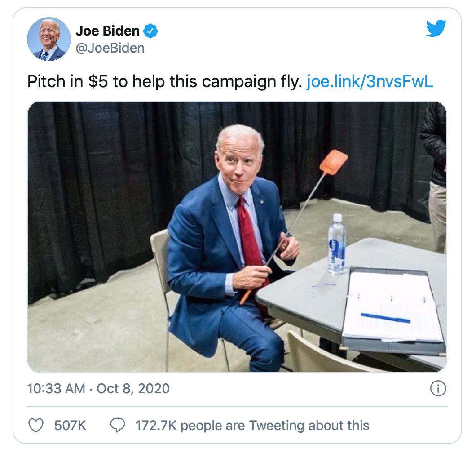This screenshot has height=453, width=476.
Task: Click the Twitter bird logo
Action: click(436, 28)
